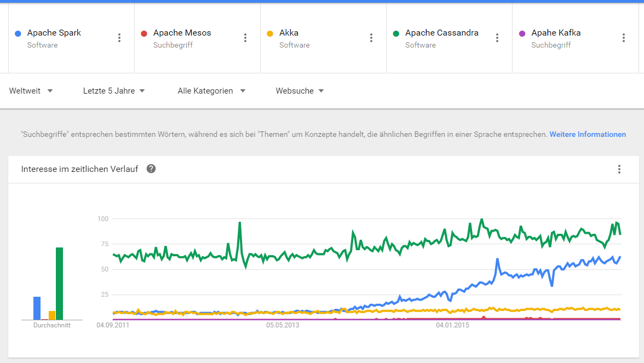Edit the Akka search term text
The width and height of the screenshot is (644, 363).
pyautogui.click(x=289, y=33)
